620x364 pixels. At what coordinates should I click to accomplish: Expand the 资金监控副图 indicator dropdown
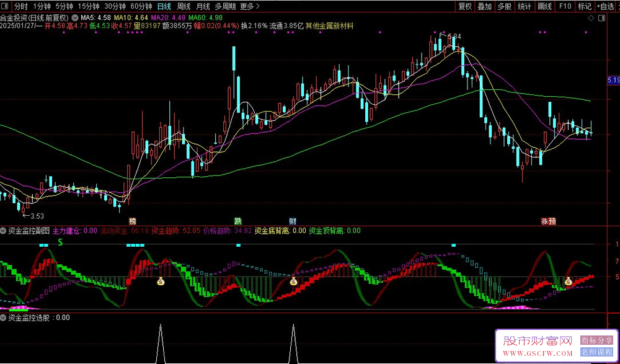coord(3,230)
